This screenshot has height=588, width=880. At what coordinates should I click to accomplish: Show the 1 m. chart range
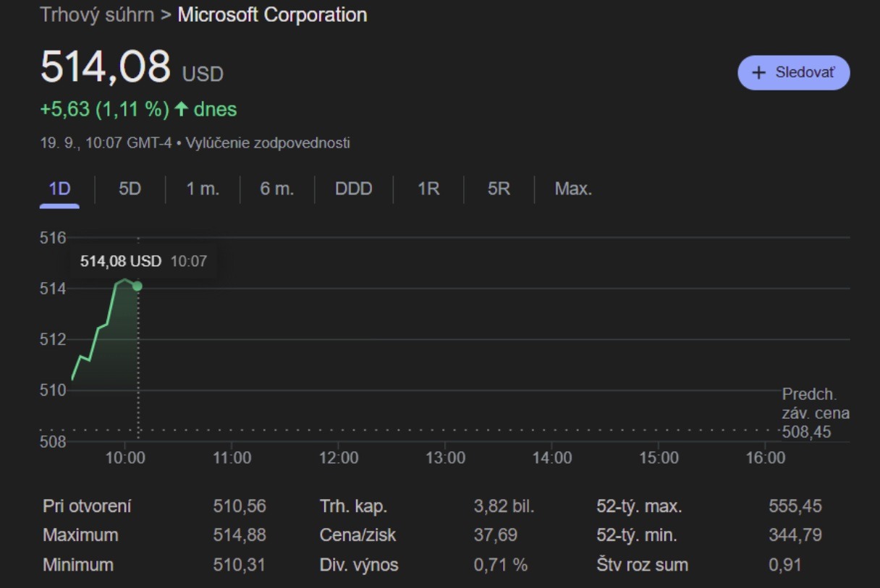(203, 189)
